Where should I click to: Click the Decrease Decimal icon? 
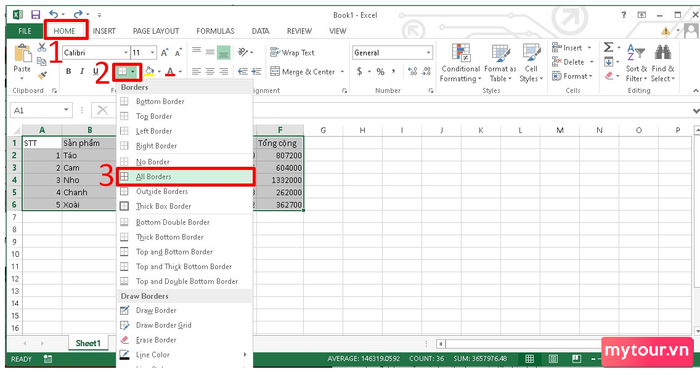coord(426,71)
